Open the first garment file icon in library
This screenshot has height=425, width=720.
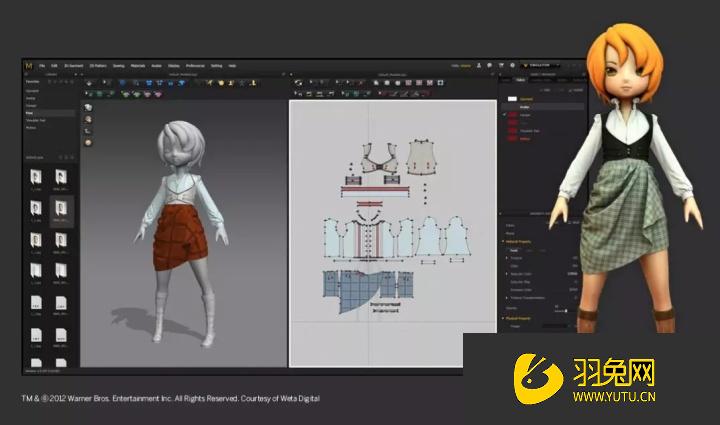[x=34, y=178]
